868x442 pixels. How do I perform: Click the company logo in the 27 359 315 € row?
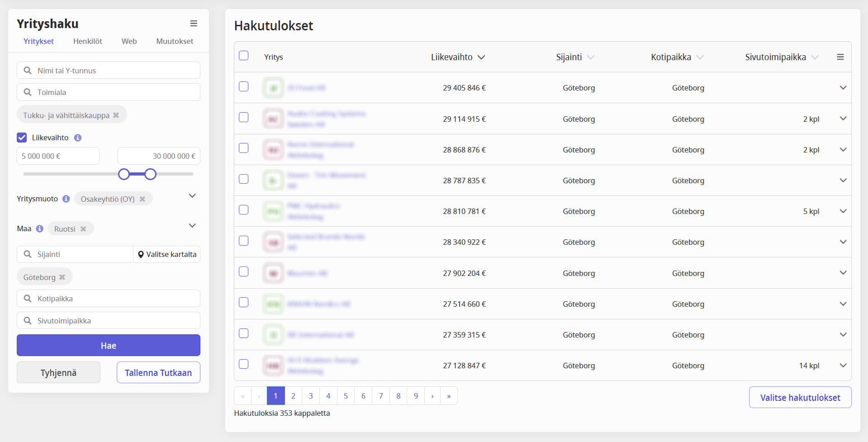click(273, 335)
